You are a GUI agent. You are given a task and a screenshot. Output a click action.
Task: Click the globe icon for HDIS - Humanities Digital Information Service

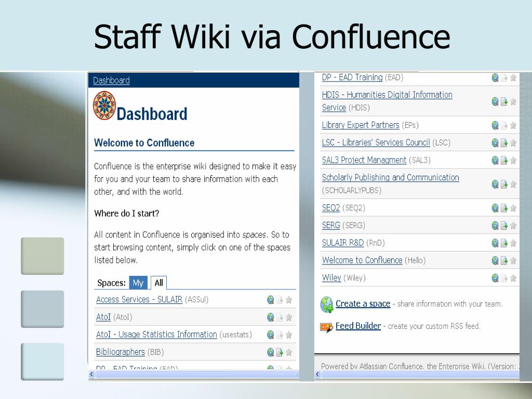(495, 101)
